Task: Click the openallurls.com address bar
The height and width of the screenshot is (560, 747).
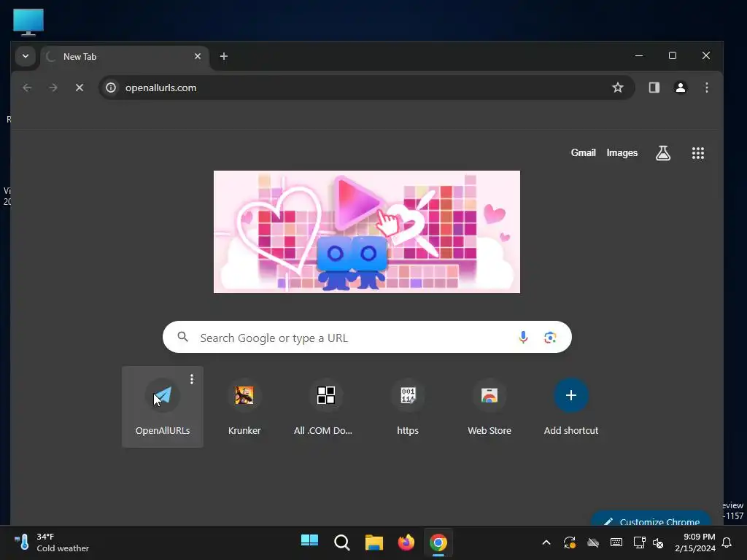Action: click(366, 87)
